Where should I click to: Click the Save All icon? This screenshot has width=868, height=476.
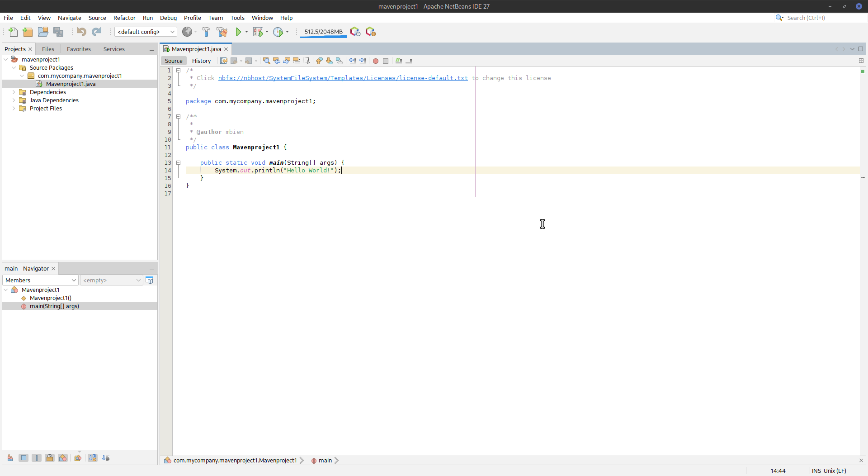point(58,32)
